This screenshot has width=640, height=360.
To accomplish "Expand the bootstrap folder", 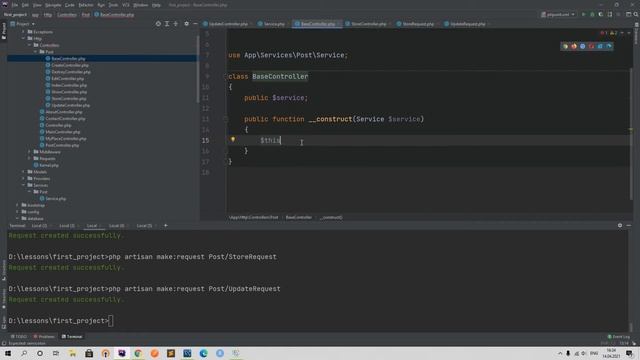I will (x=18, y=205).
